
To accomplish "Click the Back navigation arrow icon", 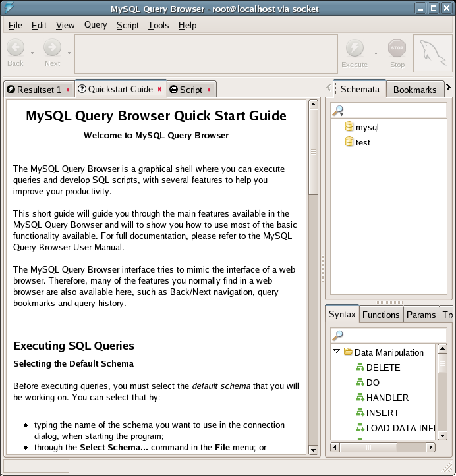I will pyautogui.click(x=16, y=47).
